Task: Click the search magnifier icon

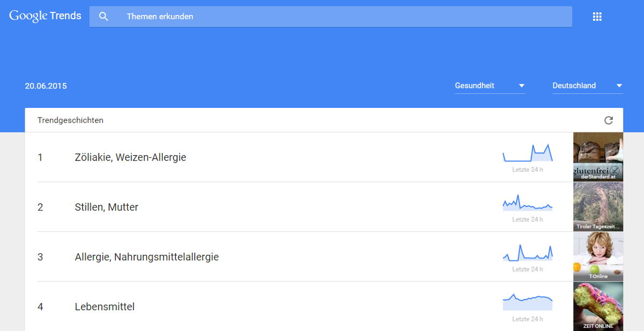Action: point(104,16)
